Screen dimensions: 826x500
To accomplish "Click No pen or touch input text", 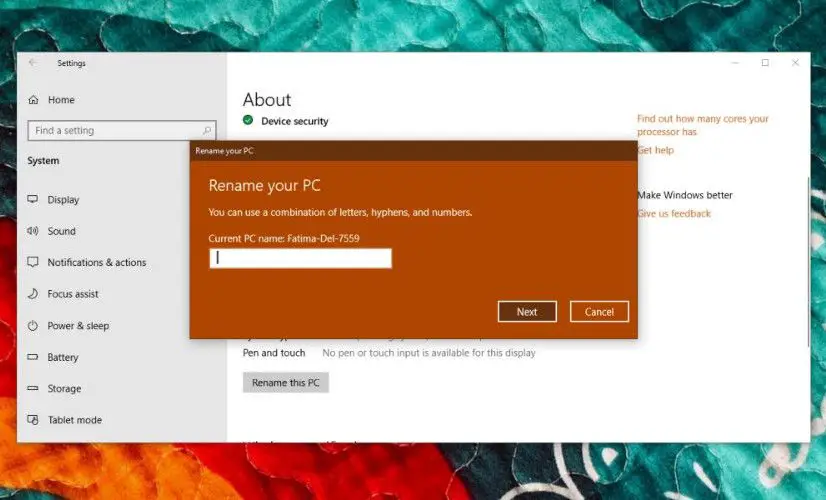I will [x=429, y=353].
